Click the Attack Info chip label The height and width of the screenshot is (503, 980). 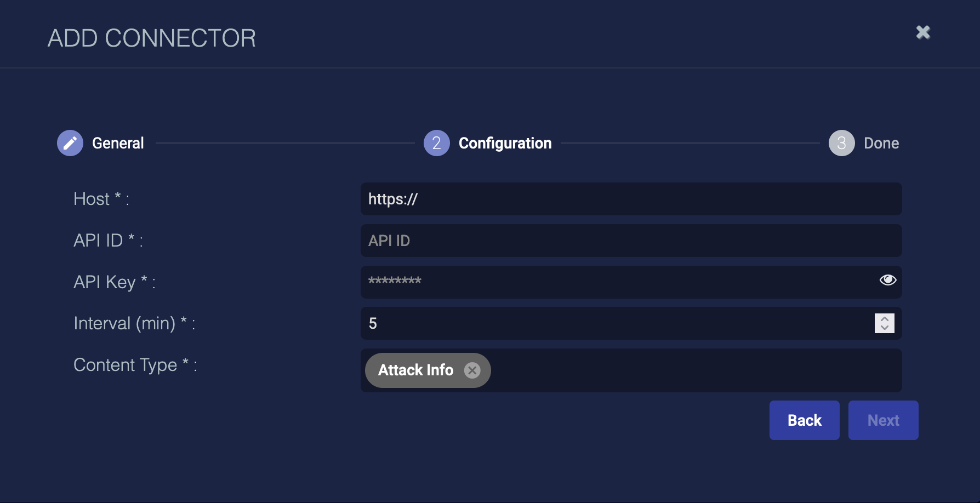416,370
